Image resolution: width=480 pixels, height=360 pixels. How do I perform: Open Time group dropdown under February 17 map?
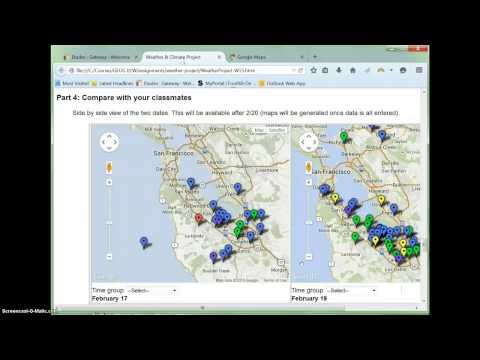click(x=152, y=291)
